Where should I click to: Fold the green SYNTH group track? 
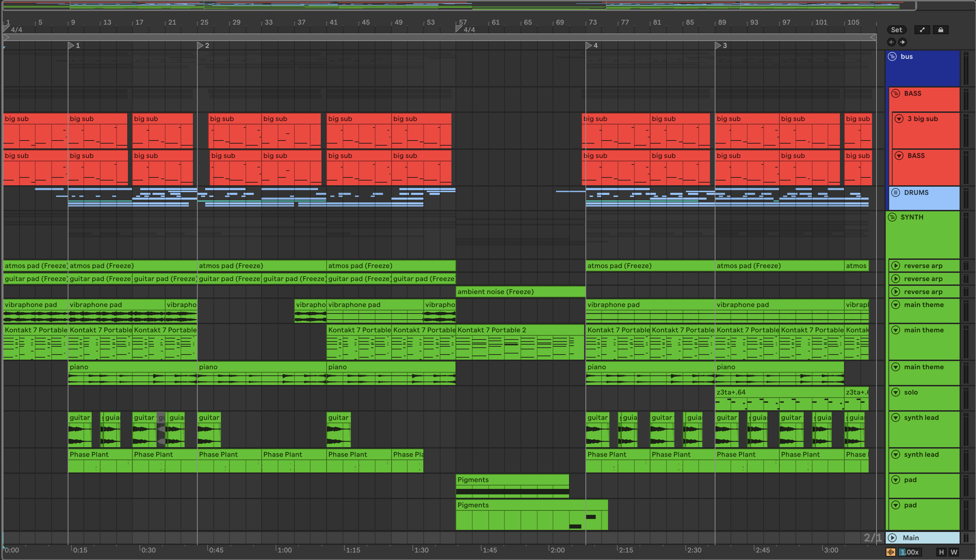(x=892, y=217)
